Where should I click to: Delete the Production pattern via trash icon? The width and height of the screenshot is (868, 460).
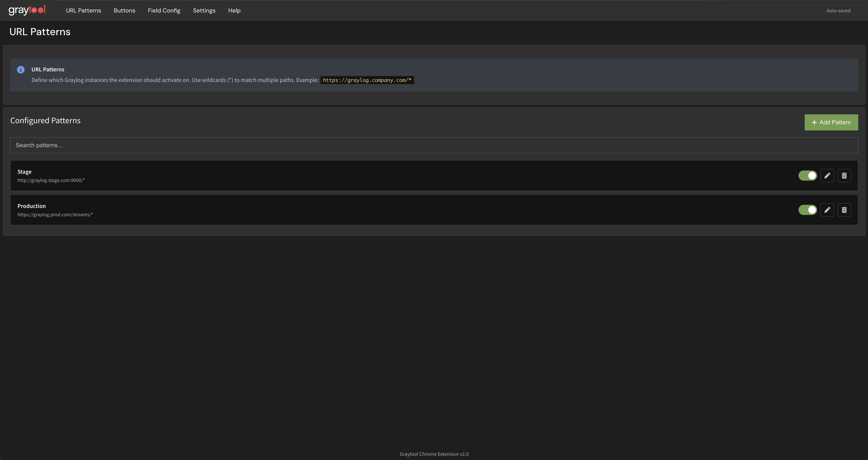pos(844,210)
